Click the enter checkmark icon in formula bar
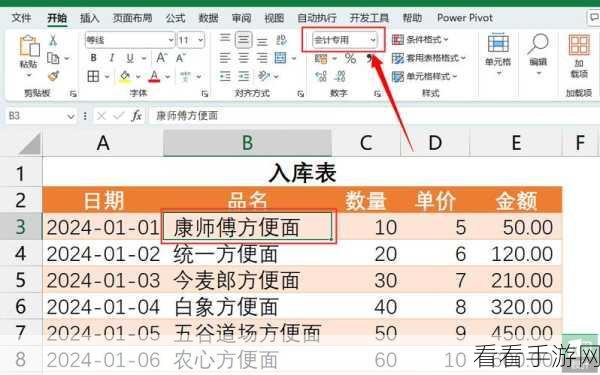 pyautogui.click(x=119, y=116)
